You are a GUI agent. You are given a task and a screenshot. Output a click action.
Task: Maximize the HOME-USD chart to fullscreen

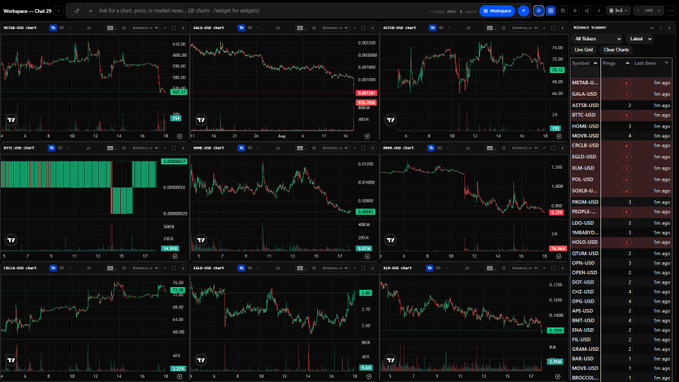(x=363, y=148)
